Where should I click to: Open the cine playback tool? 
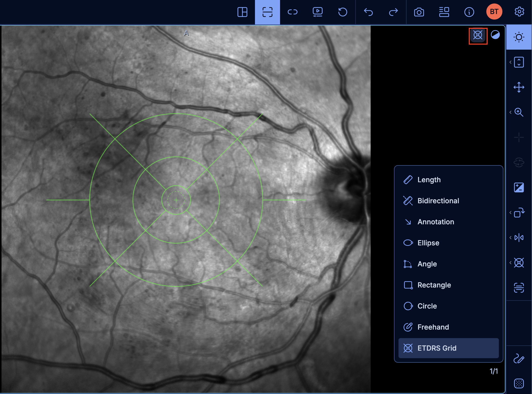318,12
